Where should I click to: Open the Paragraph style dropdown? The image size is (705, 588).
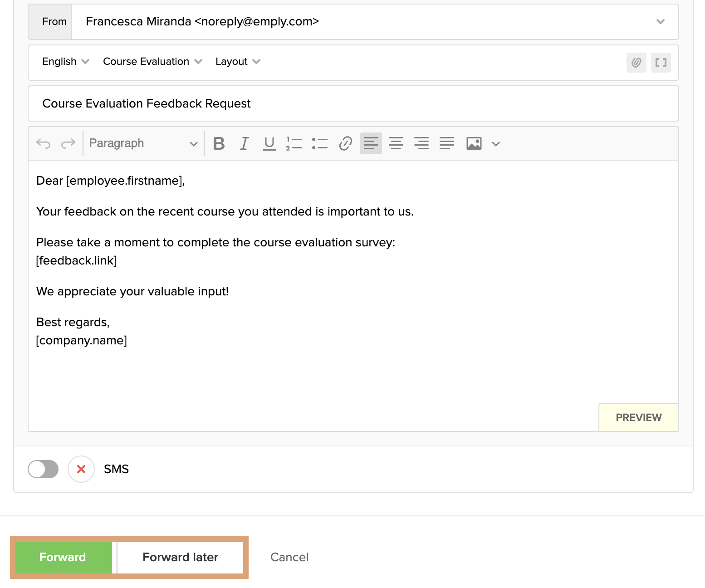(143, 144)
